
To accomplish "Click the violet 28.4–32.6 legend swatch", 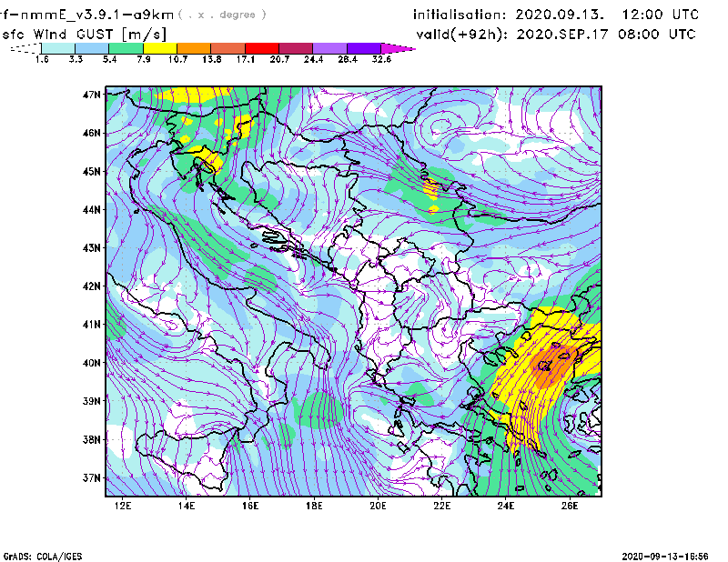I will tap(364, 48).
